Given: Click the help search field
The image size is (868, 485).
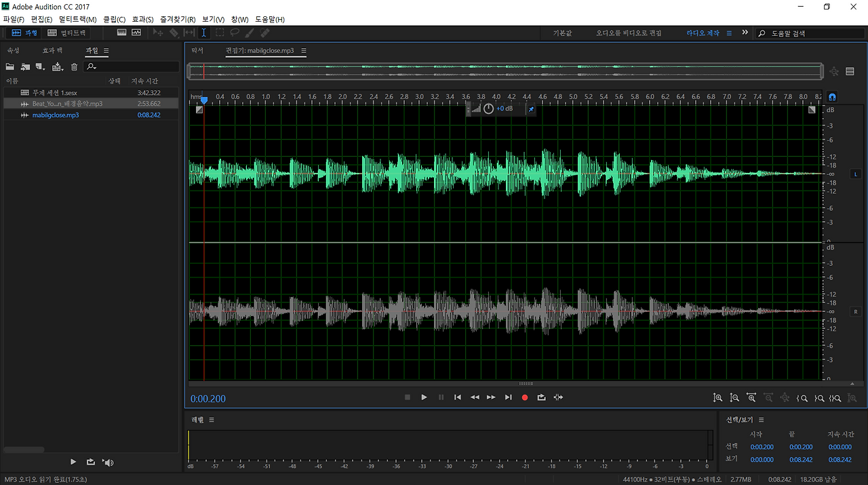Looking at the screenshot, I should click(809, 33).
